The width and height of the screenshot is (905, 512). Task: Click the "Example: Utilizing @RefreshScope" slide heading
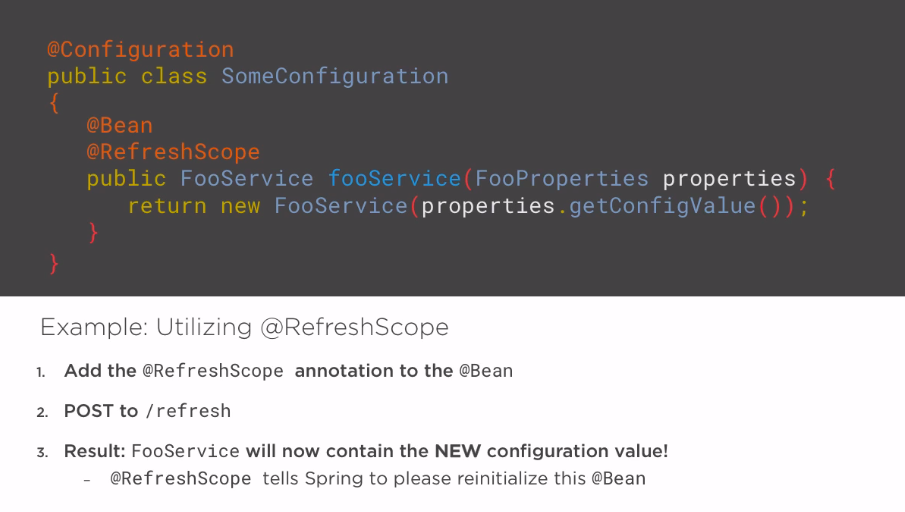pos(244,327)
